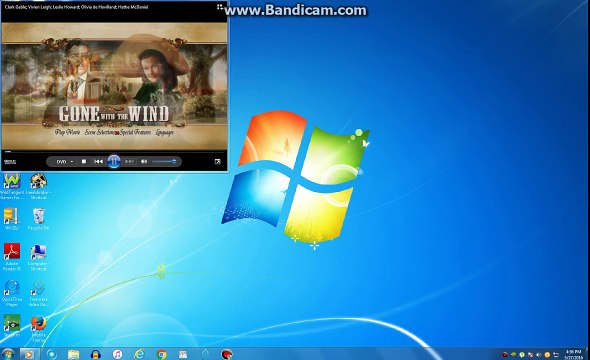
Task: Select Languages in the DVD menu
Action: 165,132
